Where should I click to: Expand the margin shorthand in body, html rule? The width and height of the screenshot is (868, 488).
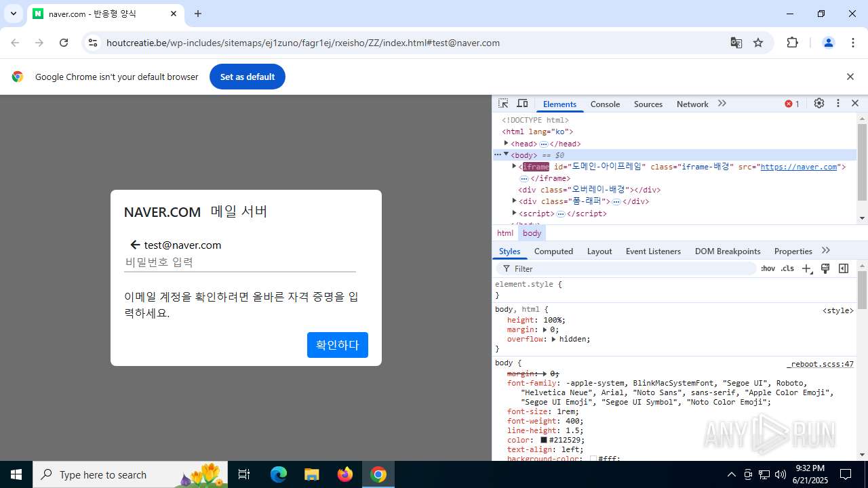point(545,329)
